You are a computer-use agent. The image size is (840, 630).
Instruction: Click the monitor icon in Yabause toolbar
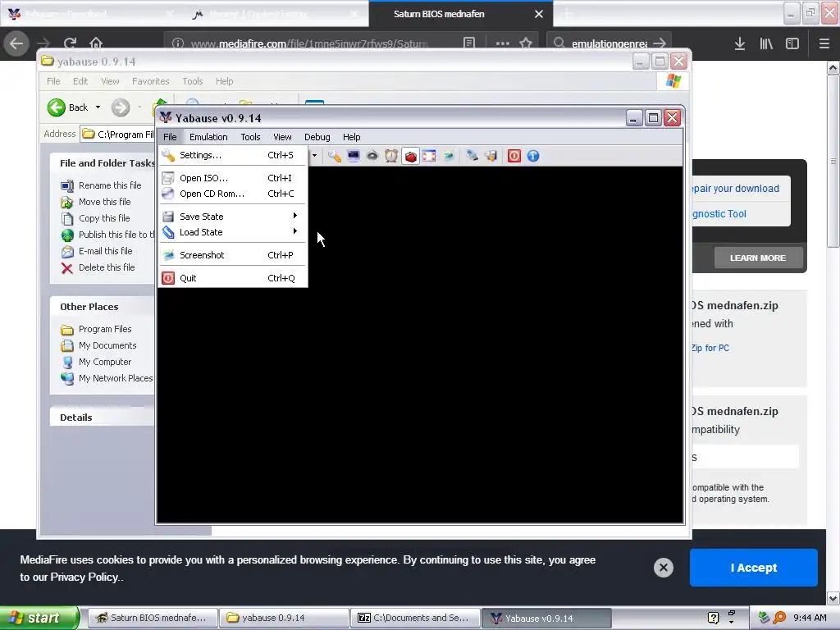pos(354,156)
